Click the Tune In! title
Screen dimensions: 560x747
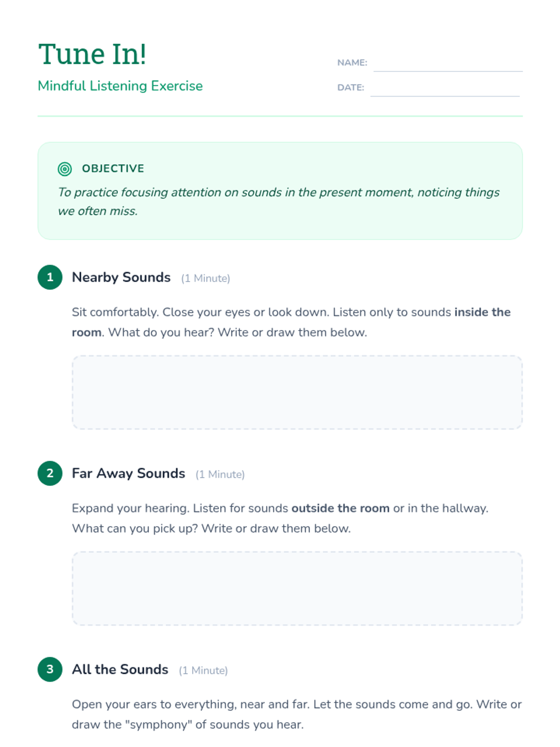point(92,54)
